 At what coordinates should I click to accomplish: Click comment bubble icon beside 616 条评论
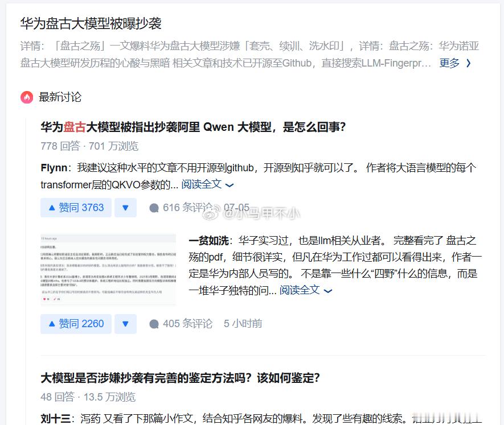[154, 208]
